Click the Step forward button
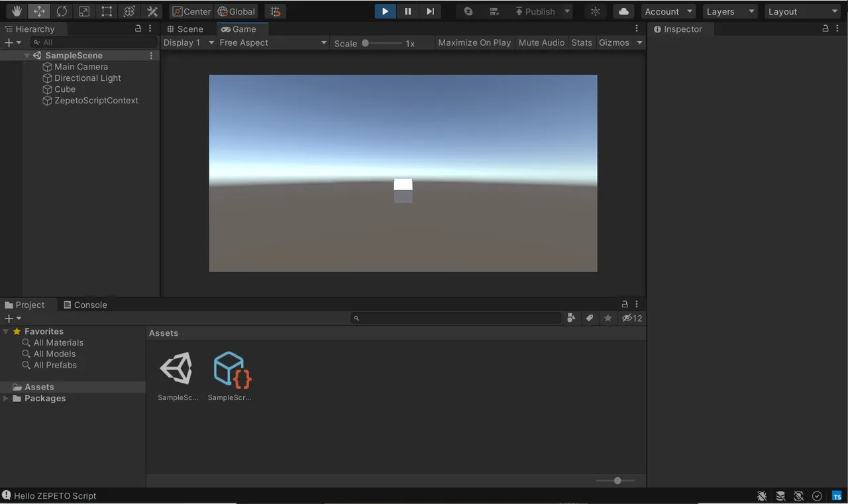Viewport: 848px width, 504px height. [x=430, y=11]
